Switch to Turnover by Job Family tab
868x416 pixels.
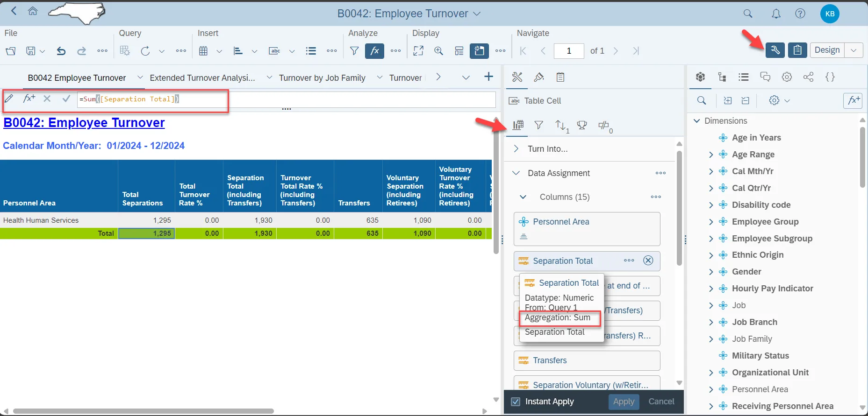click(x=322, y=78)
